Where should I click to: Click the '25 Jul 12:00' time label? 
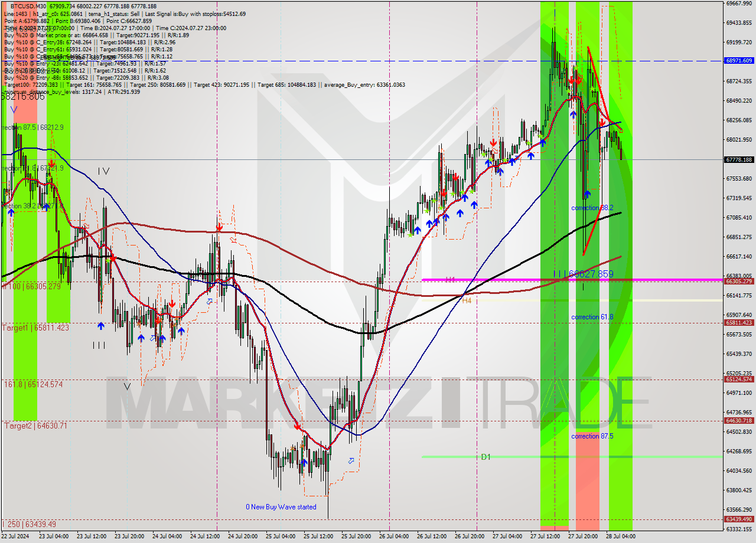click(318, 537)
